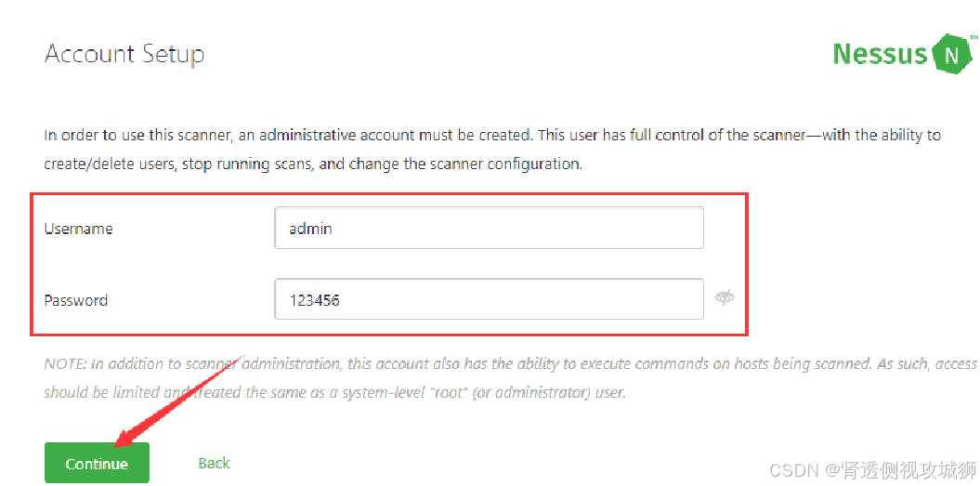Toggle password visibility with the eye icon

pyautogui.click(x=725, y=298)
